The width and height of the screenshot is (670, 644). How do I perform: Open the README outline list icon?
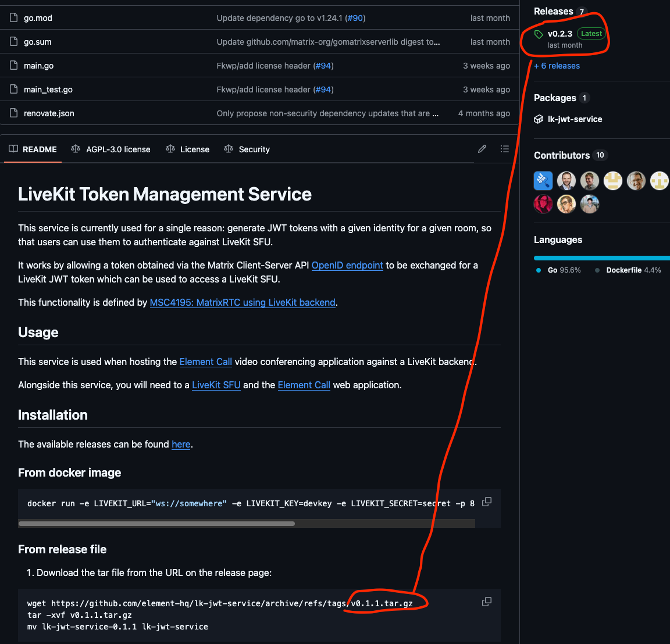tap(505, 149)
